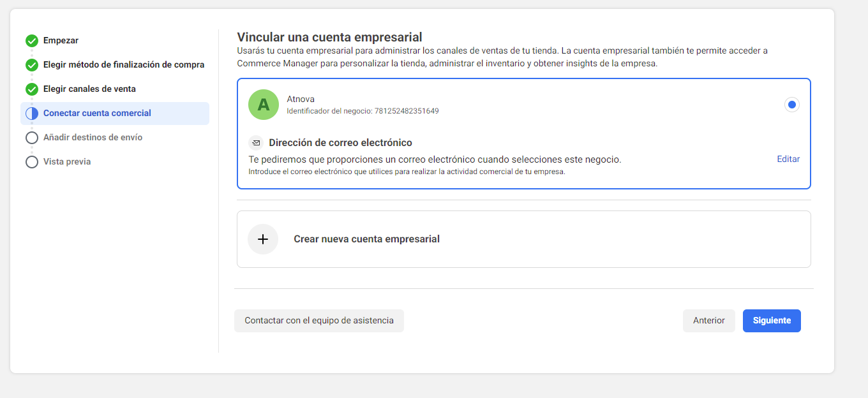Click the half-filled progress icon beside Conectar cuenta comercial
The height and width of the screenshot is (398, 868).
click(x=32, y=114)
